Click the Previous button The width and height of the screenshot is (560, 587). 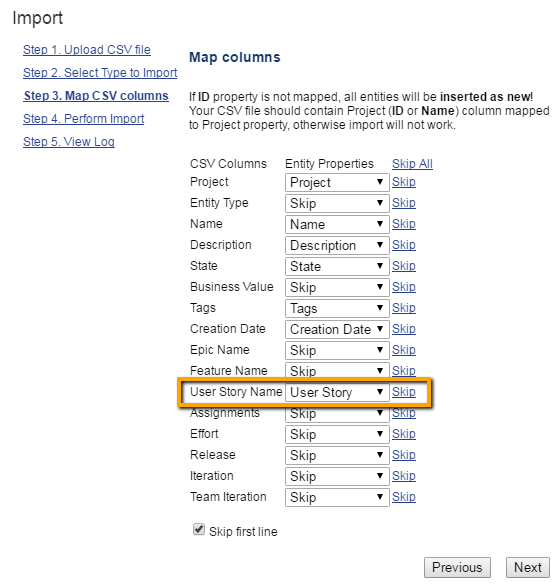457,567
